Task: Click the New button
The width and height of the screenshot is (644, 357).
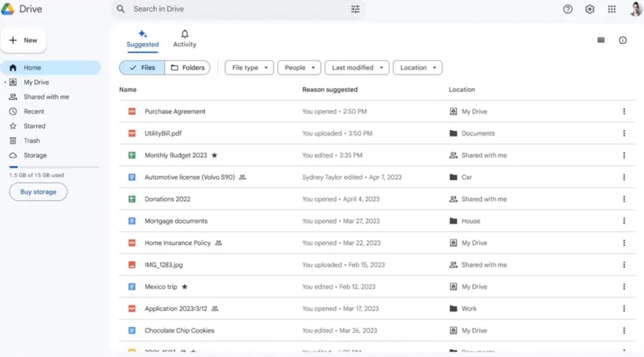Action: pyautogui.click(x=24, y=40)
